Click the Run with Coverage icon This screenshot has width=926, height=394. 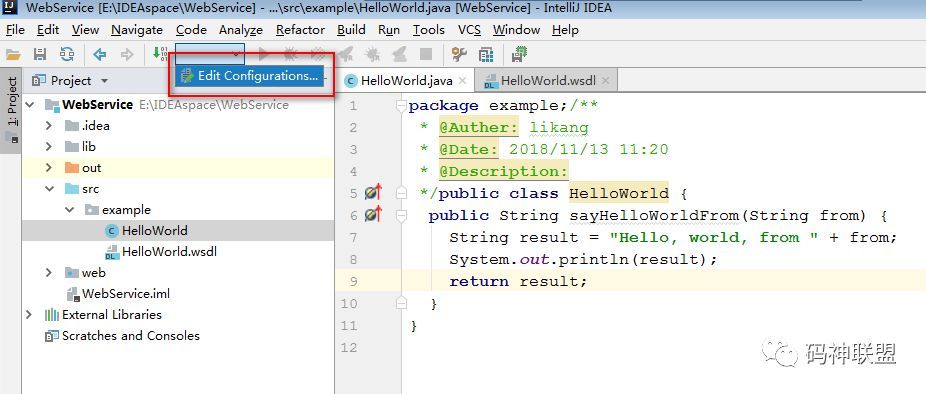(318, 54)
